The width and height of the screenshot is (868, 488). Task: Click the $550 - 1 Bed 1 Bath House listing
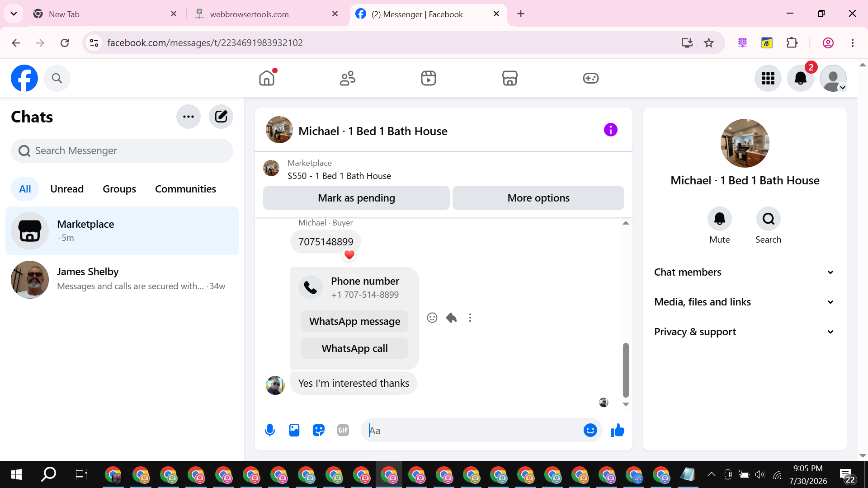(339, 176)
